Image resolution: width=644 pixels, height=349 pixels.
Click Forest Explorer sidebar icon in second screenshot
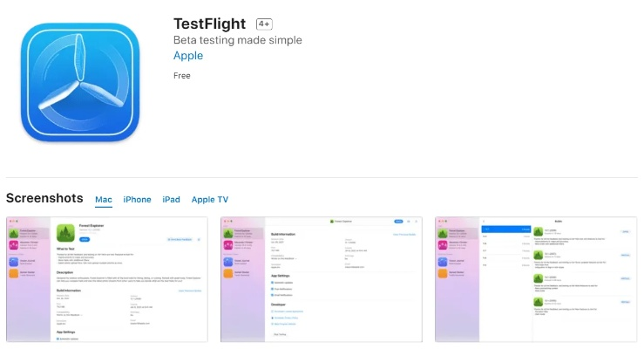pyautogui.click(x=227, y=232)
